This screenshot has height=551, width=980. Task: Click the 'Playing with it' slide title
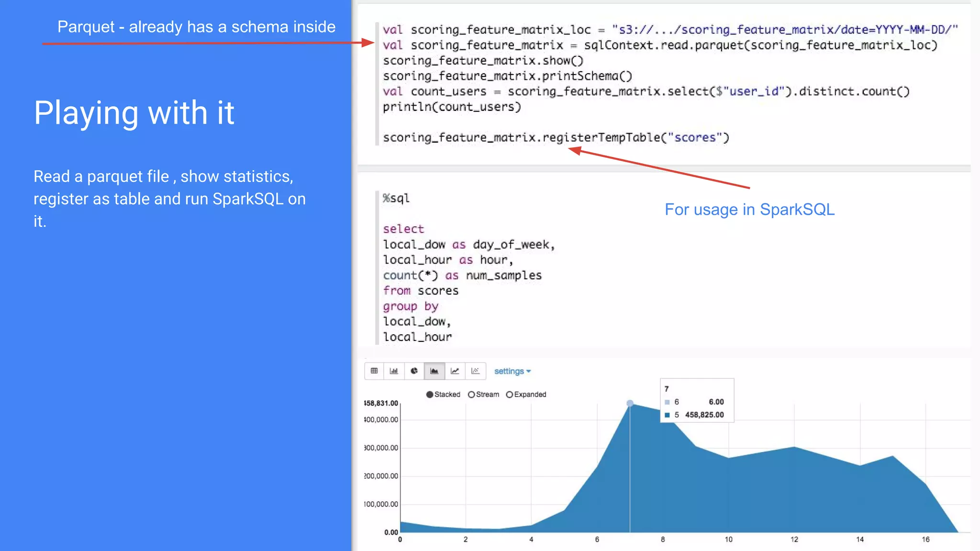pos(134,113)
